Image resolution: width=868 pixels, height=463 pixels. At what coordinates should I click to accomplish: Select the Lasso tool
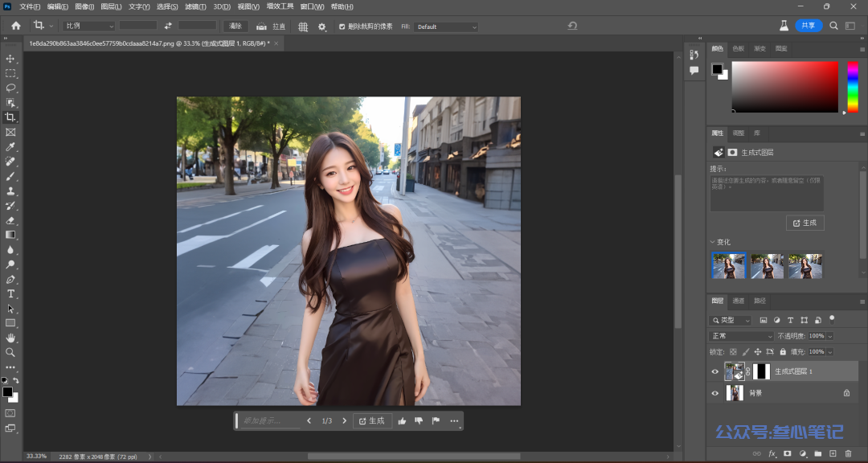click(x=10, y=88)
